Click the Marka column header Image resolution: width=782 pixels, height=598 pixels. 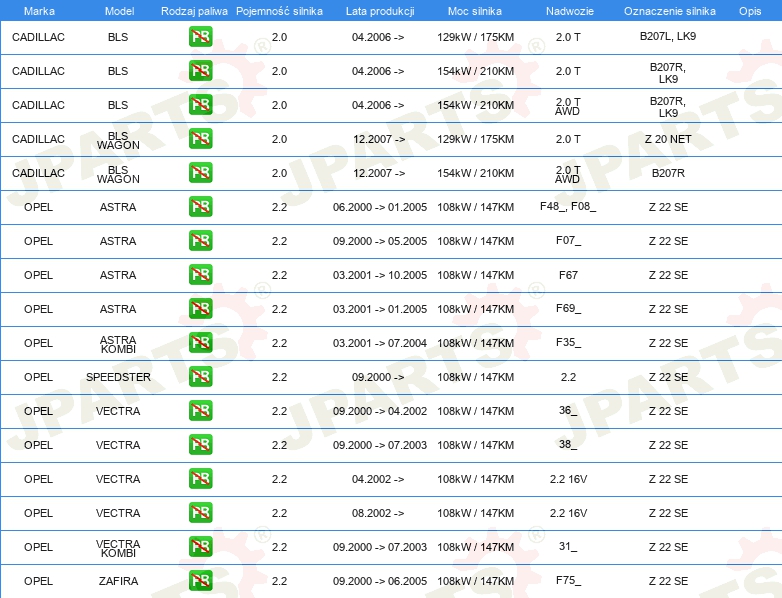[39, 11]
